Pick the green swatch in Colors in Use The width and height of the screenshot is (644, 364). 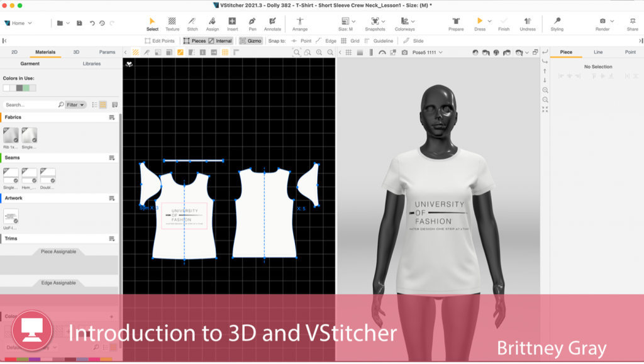(26, 88)
